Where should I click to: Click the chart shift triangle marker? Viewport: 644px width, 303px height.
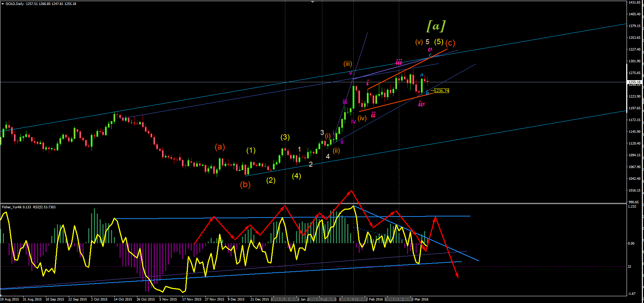[312, 2]
